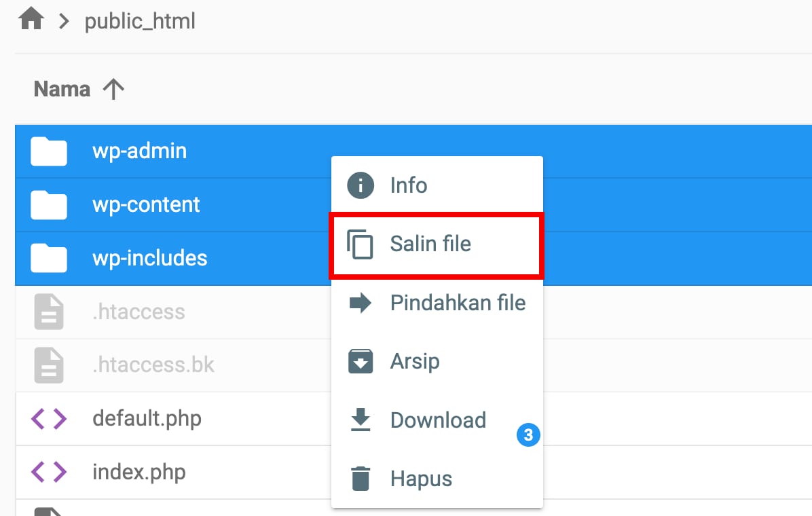The width and height of the screenshot is (812, 516).
Task: Click the wp-admin folder icon
Action: tap(49, 151)
